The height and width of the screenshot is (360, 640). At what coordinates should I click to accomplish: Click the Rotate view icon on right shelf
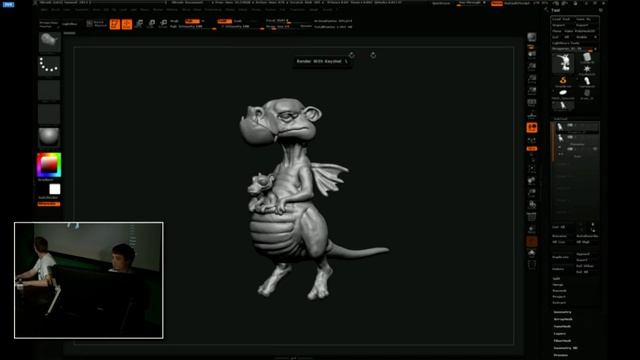click(x=531, y=204)
